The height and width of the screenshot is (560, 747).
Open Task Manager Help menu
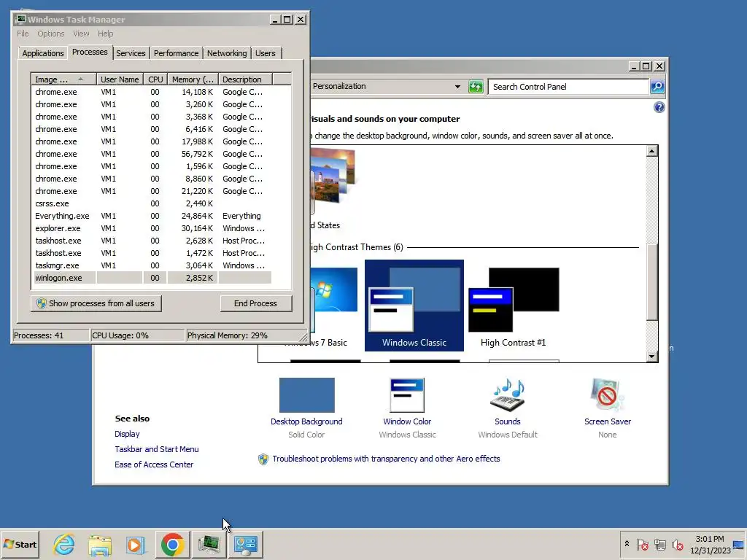105,34
